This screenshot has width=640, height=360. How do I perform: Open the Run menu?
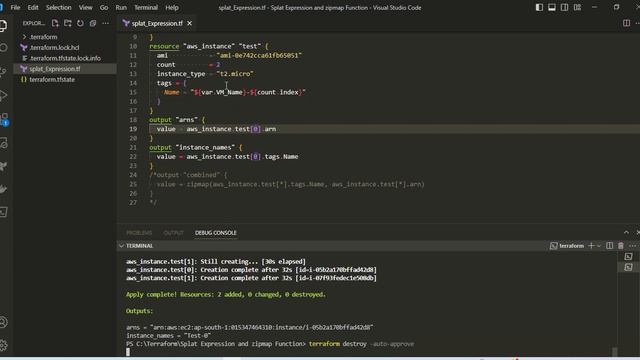121,7
